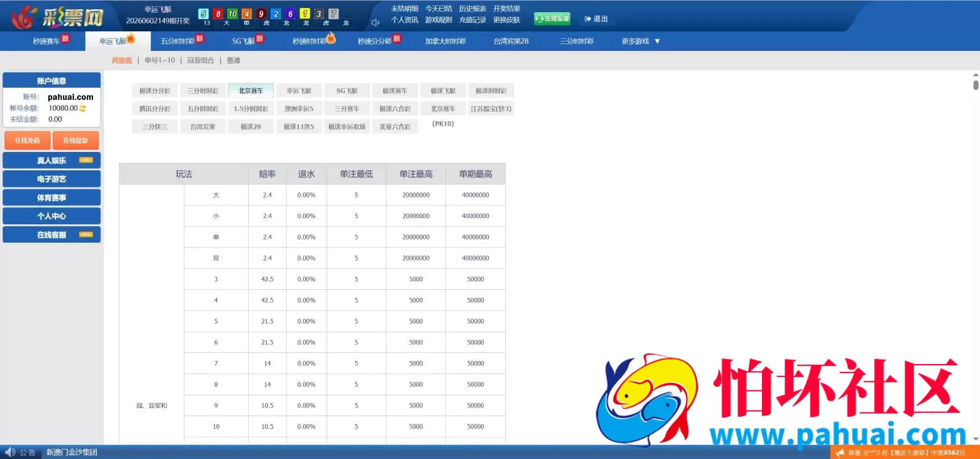Screen dimensions: 980x459
Task: Select 极速分分彩 game button
Action: click(x=154, y=91)
